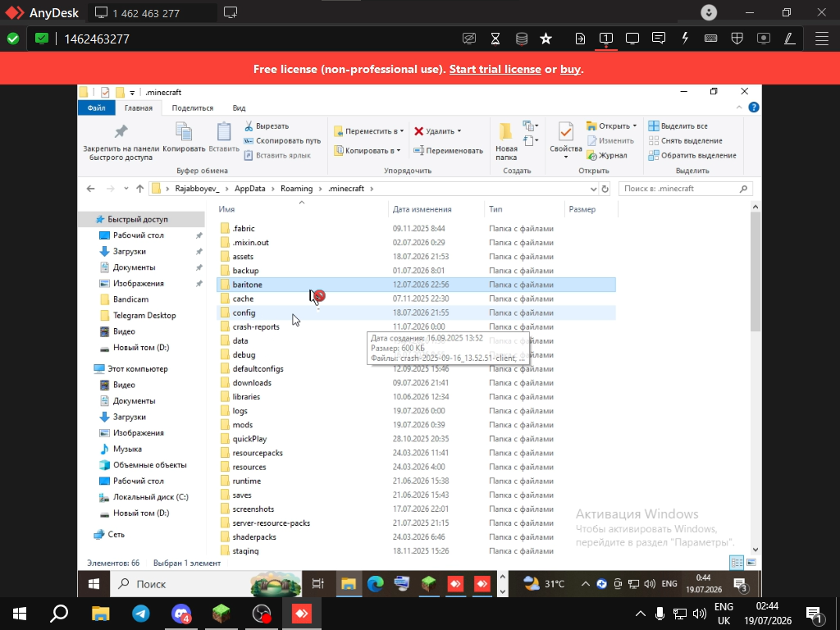The width and height of the screenshot is (840, 630).
Task: Expand the address bar history dropdown
Action: point(593,189)
